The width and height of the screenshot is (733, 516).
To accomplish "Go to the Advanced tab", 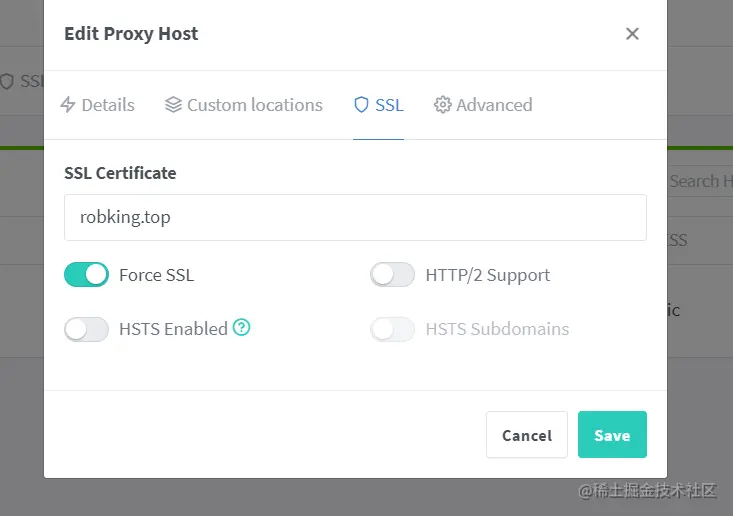I will (494, 105).
